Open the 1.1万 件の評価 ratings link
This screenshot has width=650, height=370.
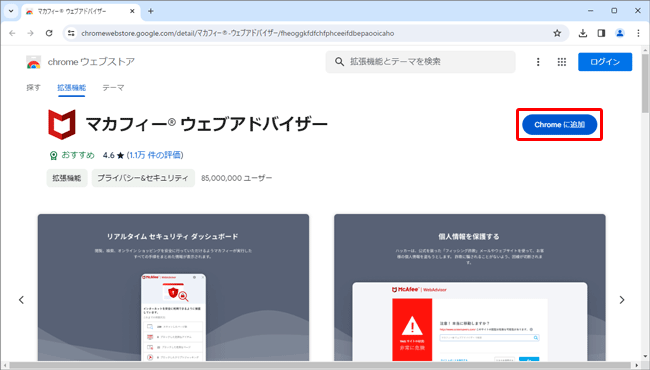[x=155, y=155]
